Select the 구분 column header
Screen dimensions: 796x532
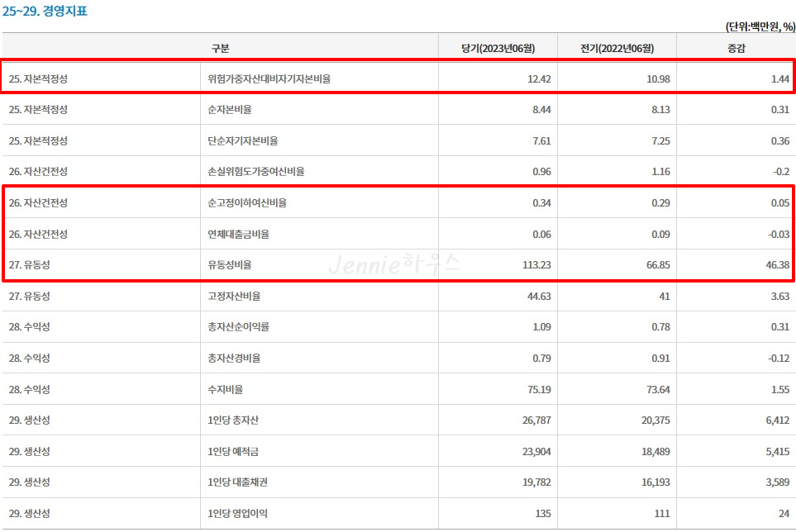point(220,47)
